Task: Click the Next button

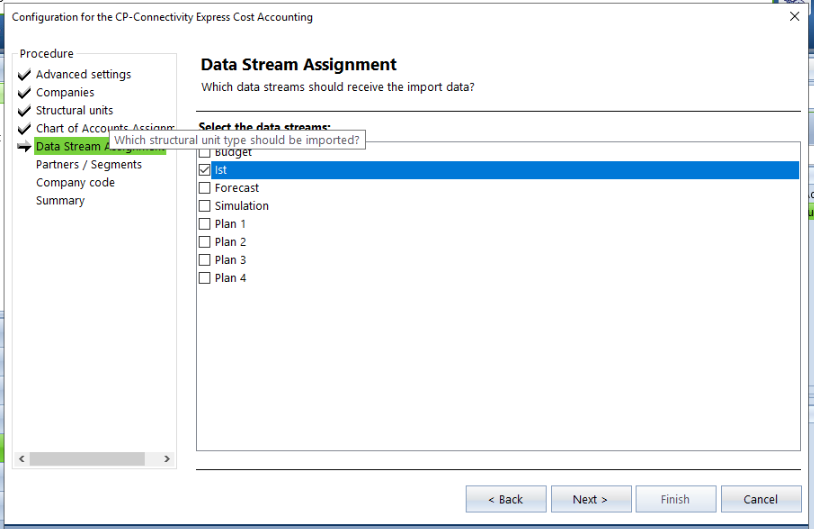Action: point(590,499)
